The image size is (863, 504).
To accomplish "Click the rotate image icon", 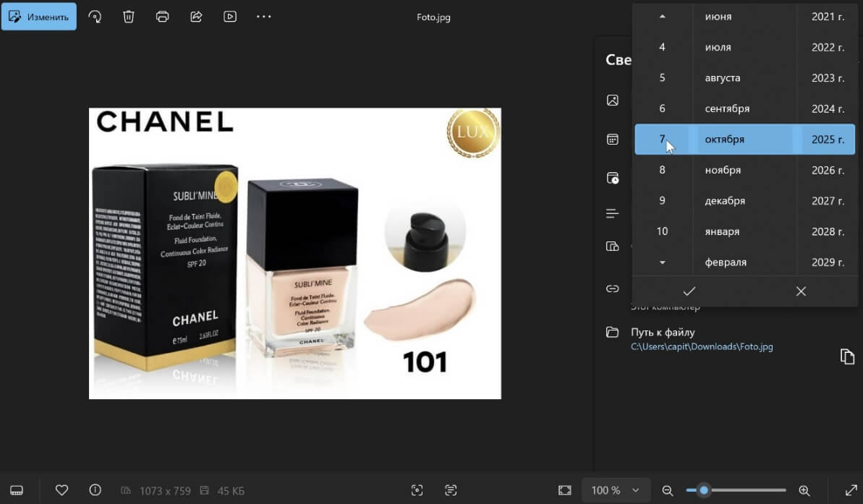I will click(x=95, y=17).
